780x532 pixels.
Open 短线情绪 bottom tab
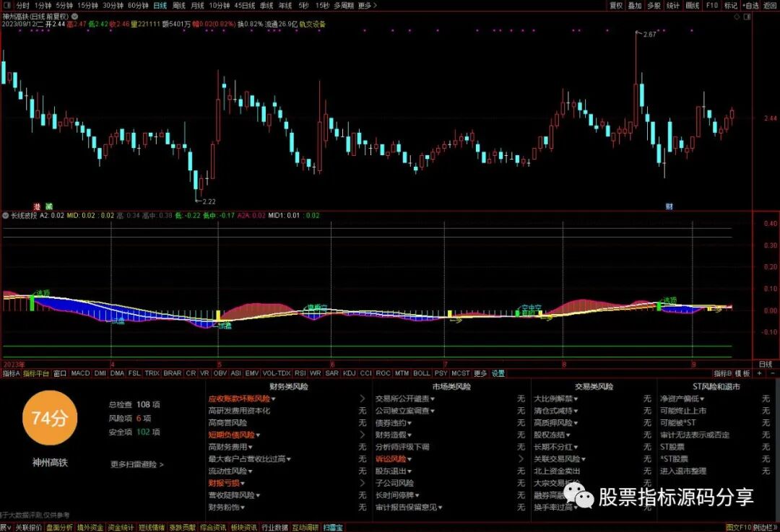152,528
